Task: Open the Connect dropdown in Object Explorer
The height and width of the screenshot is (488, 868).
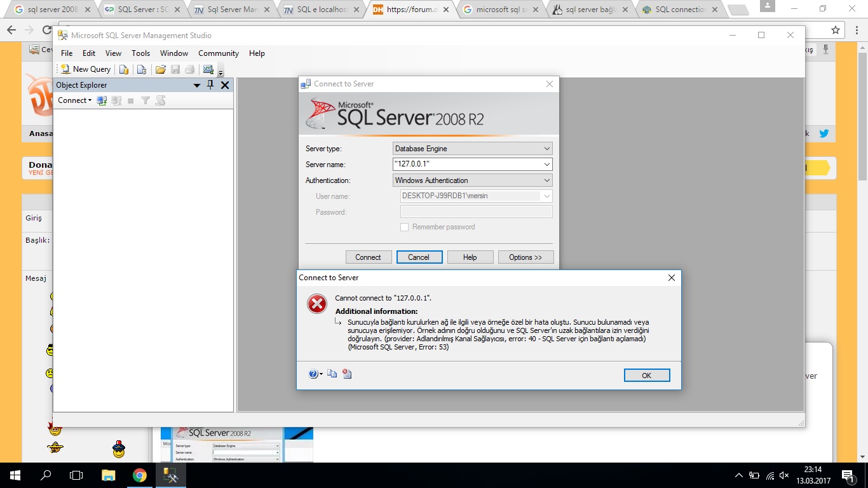Action: click(x=74, y=100)
